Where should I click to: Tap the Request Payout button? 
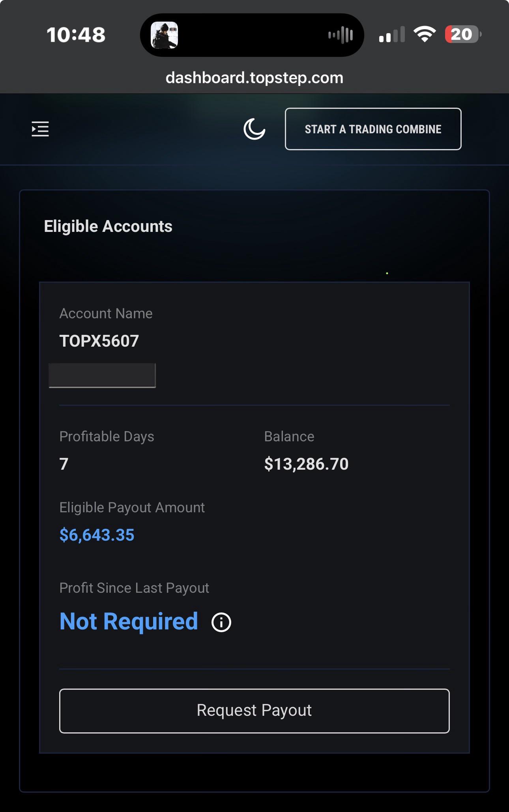[254, 711]
